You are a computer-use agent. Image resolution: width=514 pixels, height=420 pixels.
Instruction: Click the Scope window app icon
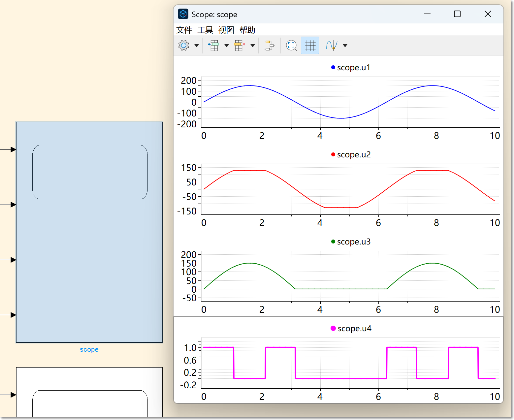(x=183, y=14)
